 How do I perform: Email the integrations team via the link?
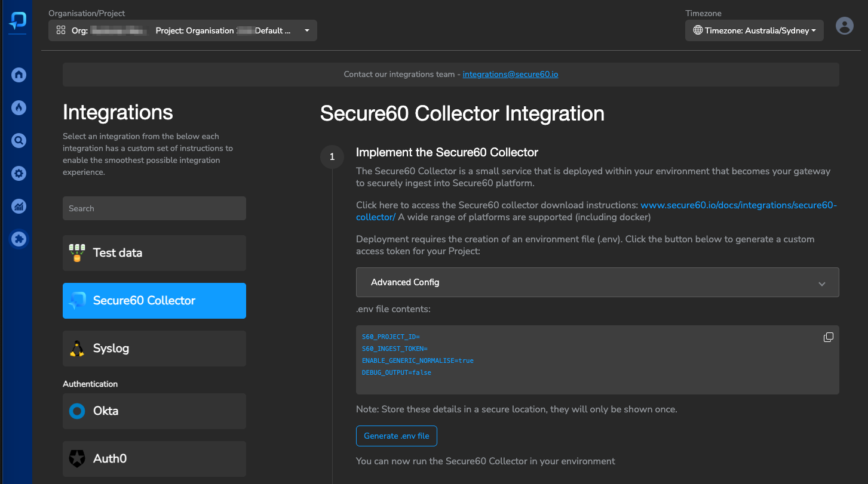[x=510, y=74]
